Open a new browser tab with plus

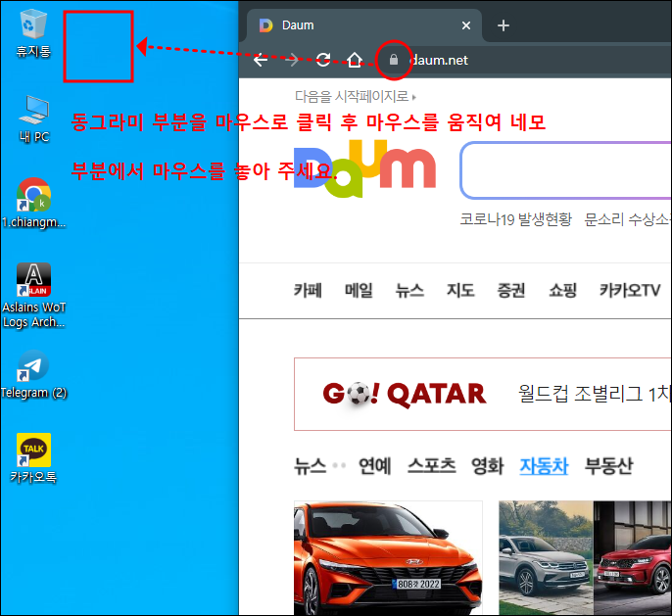[504, 25]
